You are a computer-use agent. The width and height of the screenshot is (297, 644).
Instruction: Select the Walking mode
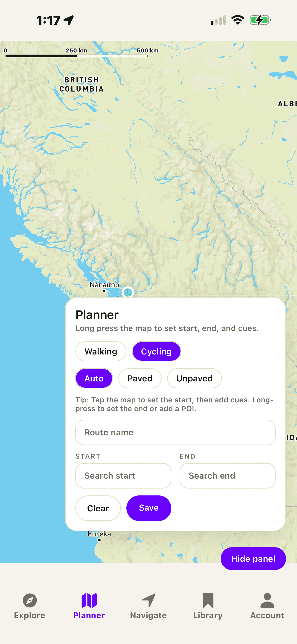tap(101, 351)
